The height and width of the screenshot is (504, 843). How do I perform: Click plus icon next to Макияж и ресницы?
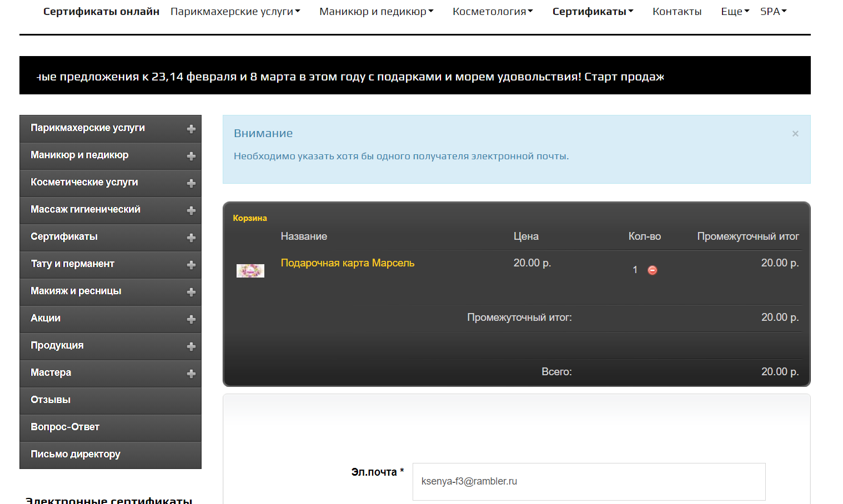coord(191,292)
